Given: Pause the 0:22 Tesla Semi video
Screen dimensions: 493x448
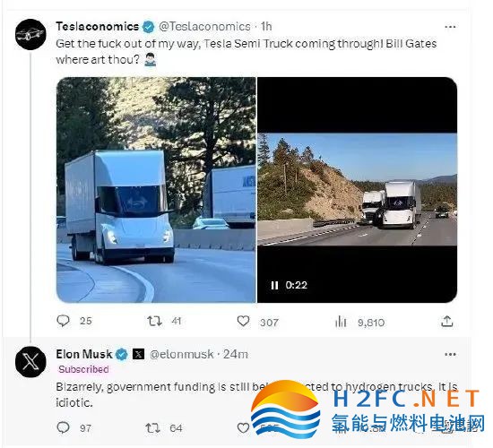Looking at the screenshot, I should coord(274,285).
